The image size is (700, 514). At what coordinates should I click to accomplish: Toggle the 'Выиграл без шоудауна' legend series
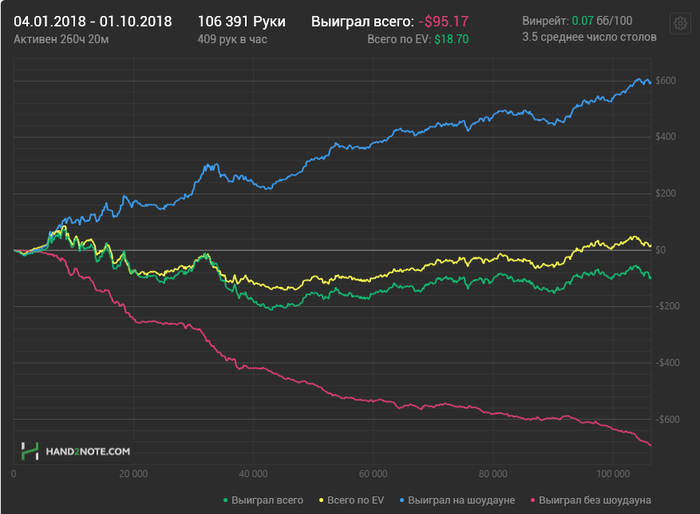click(x=591, y=500)
